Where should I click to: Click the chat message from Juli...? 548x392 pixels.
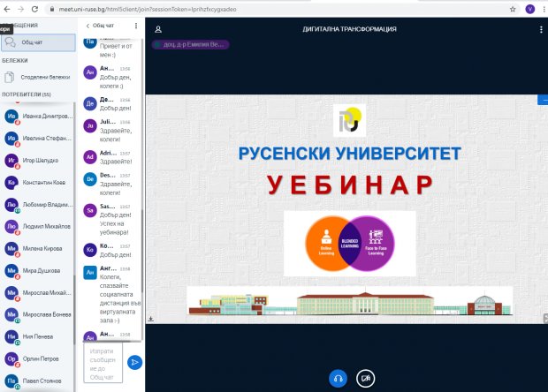[x=112, y=131]
